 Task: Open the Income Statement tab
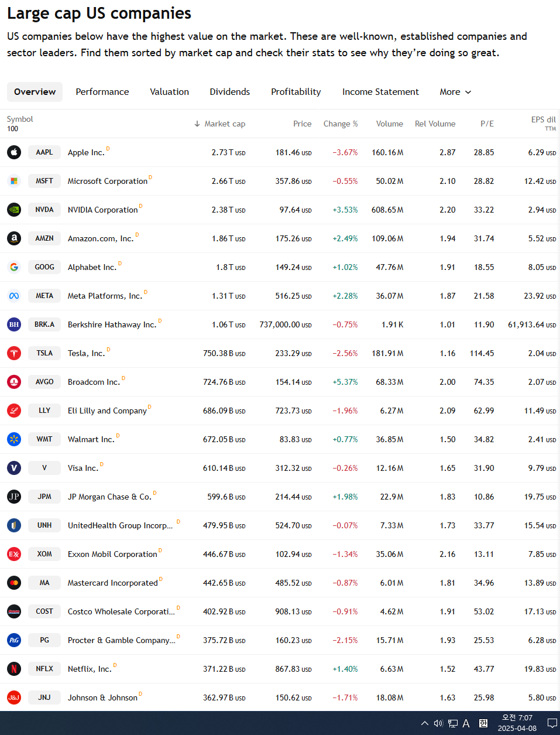point(380,92)
